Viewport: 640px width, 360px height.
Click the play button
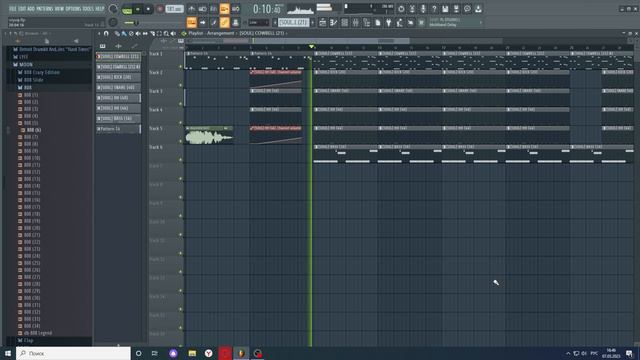(138, 9)
